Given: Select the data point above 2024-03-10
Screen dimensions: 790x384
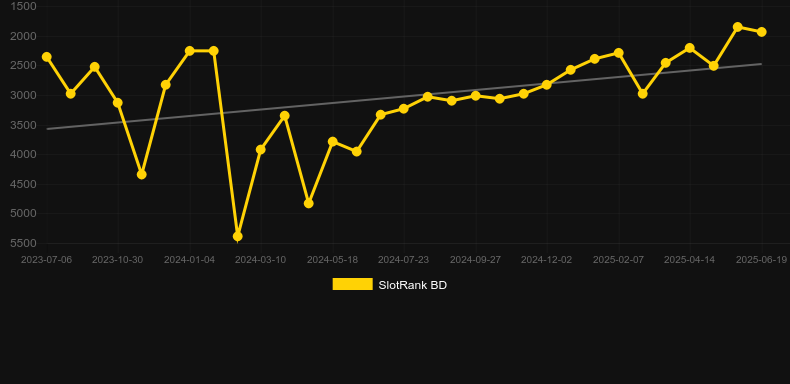Looking at the screenshot, I should click(261, 150).
